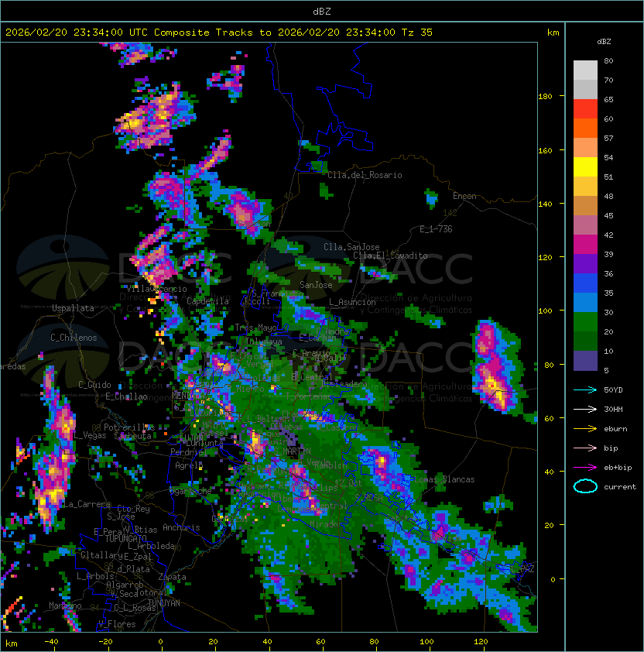
Task: Click the 65 dBZ red swatch
Action: coord(585,108)
